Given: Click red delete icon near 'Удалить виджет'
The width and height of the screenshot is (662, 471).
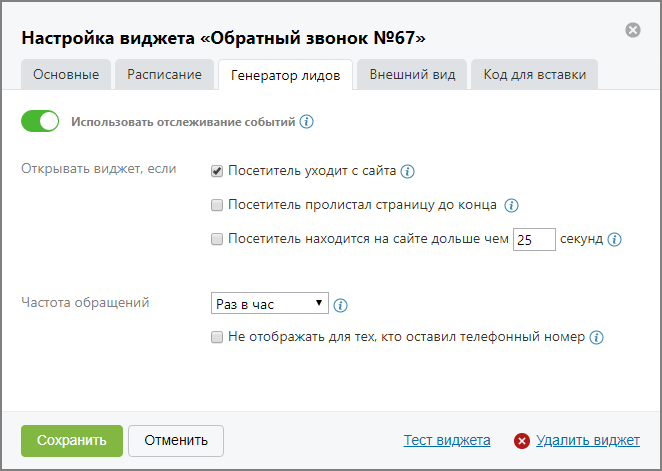Looking at the screenshot, I should click(x=522, y=441).
